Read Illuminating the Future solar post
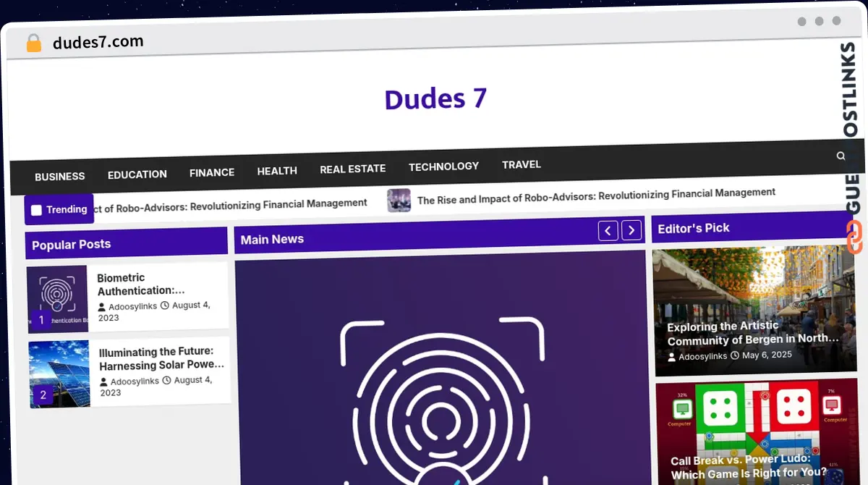This screenshot has width=868, height=485. (x=162, y=358)
